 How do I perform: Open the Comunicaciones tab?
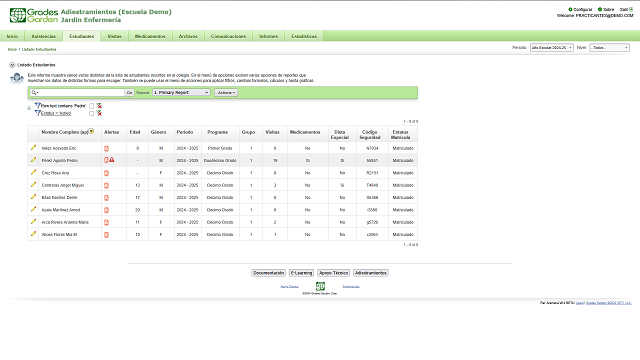pos(228,36)
